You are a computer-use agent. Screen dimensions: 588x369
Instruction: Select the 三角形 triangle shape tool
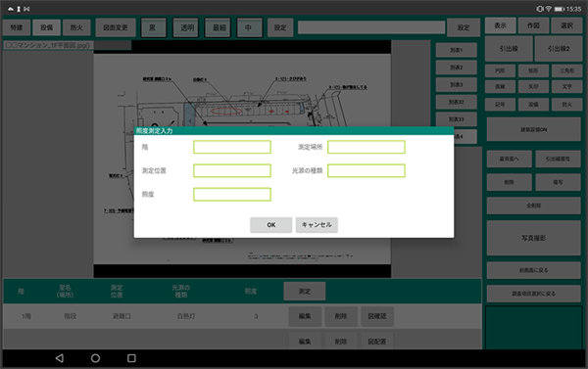pos(567,70)
